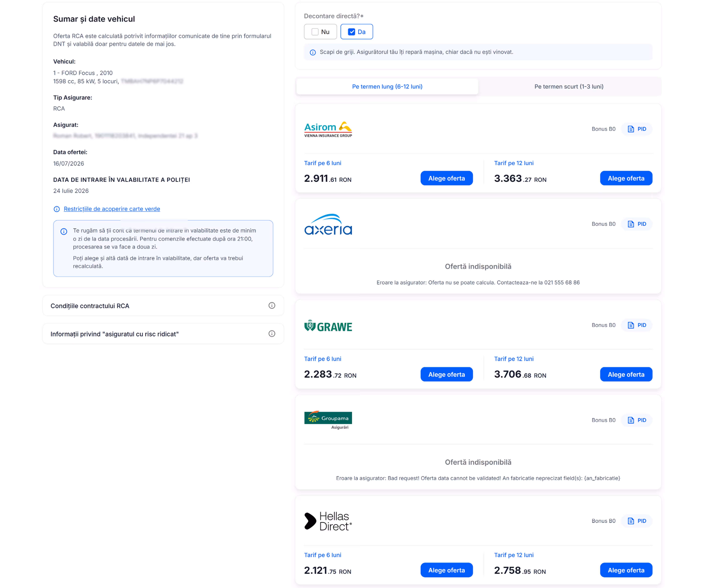Open the PID document for Grawe
This screenshot has height=588, width=704.
637,325
